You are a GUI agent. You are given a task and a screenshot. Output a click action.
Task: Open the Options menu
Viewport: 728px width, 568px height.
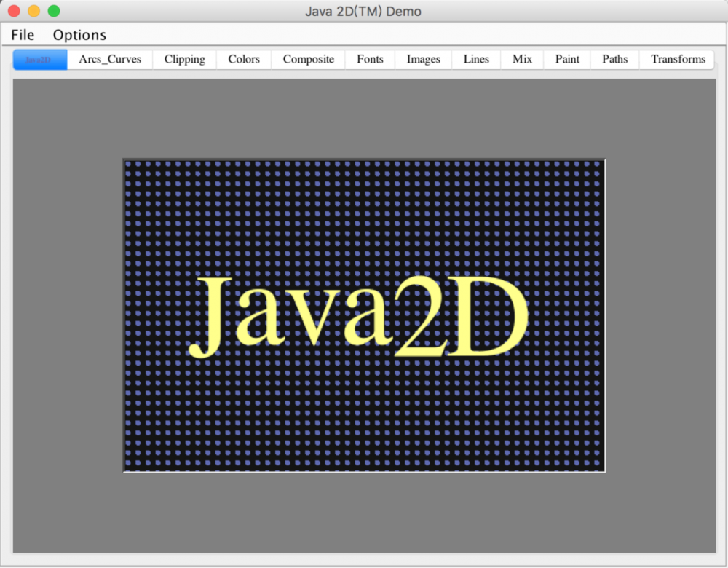(x=79, y=34)
